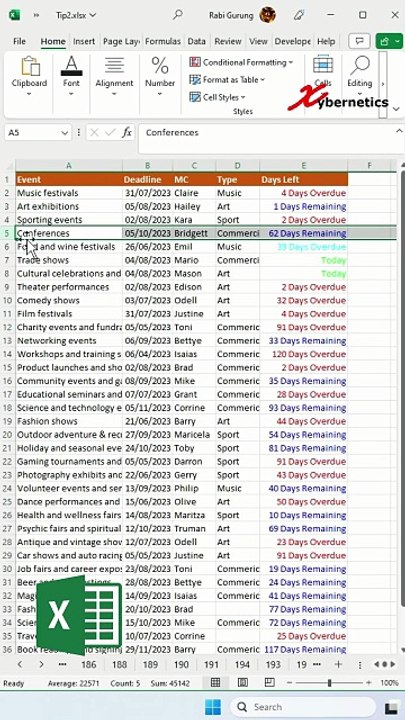Image resolution: width=405 pixels, height=720 pixels.
Task: Open Conditional Formatting dropdown
Action: coord(241,62)
